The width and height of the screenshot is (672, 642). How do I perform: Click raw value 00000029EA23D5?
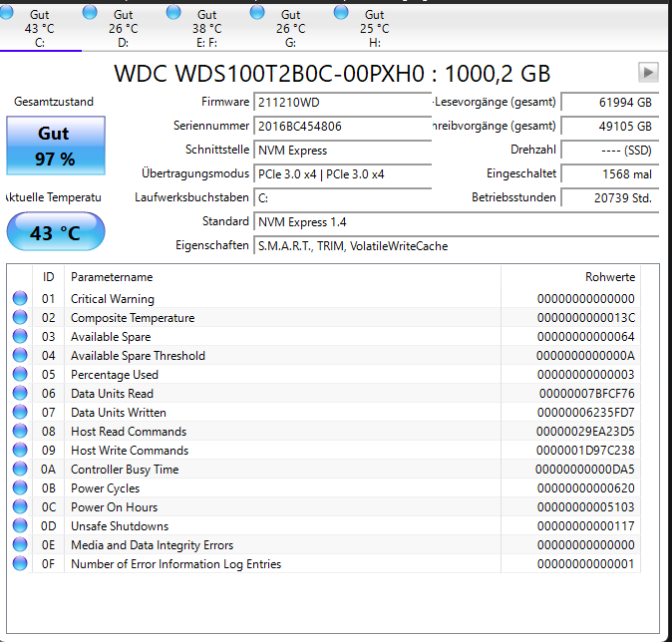click(585, 431)
